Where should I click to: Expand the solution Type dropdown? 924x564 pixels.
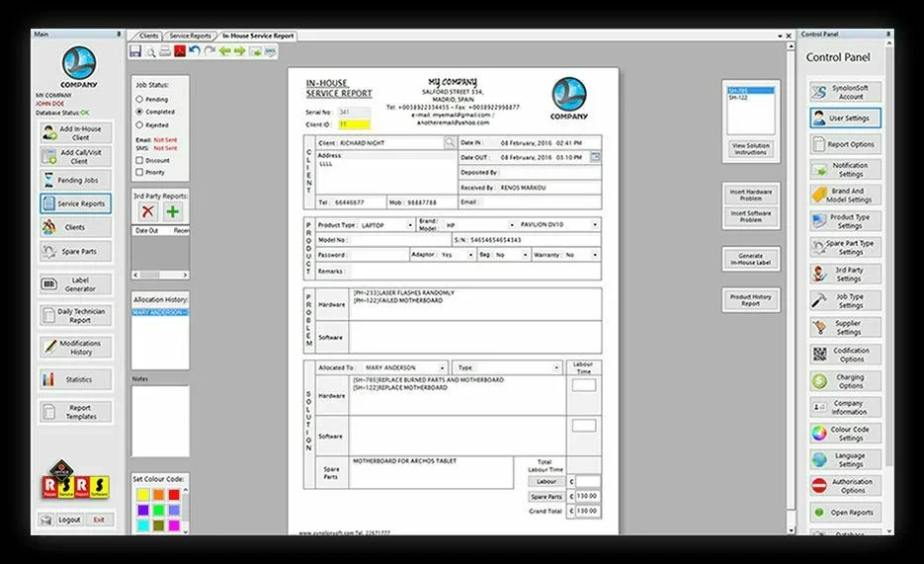tap(556, 367)
